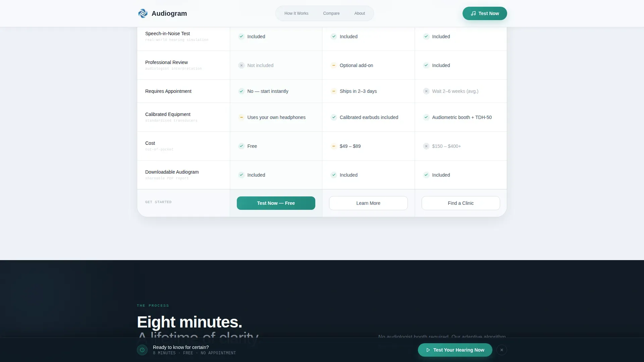Click the Wait 2–6 weeks (avg.) text

(455, 91)
